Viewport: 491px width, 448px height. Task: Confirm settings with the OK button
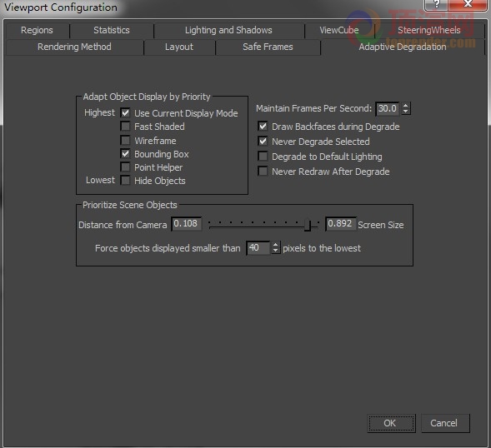tap(391, 423)
